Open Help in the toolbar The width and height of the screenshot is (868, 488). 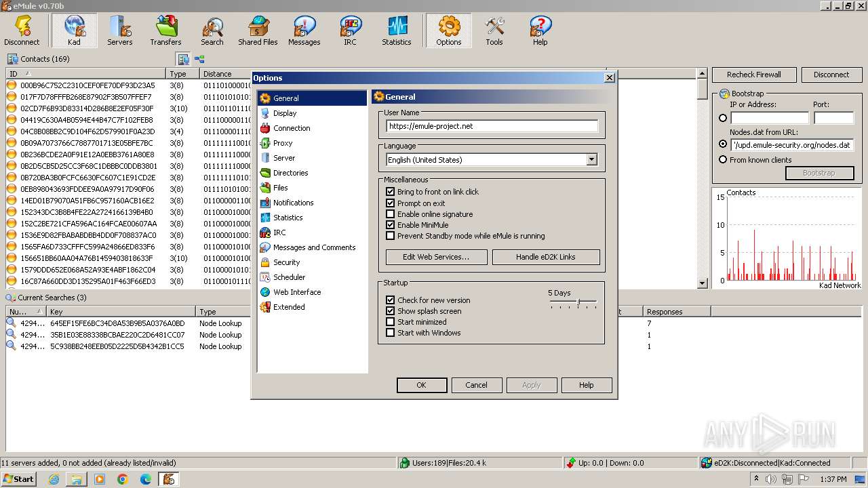click(x=540, y=30)
